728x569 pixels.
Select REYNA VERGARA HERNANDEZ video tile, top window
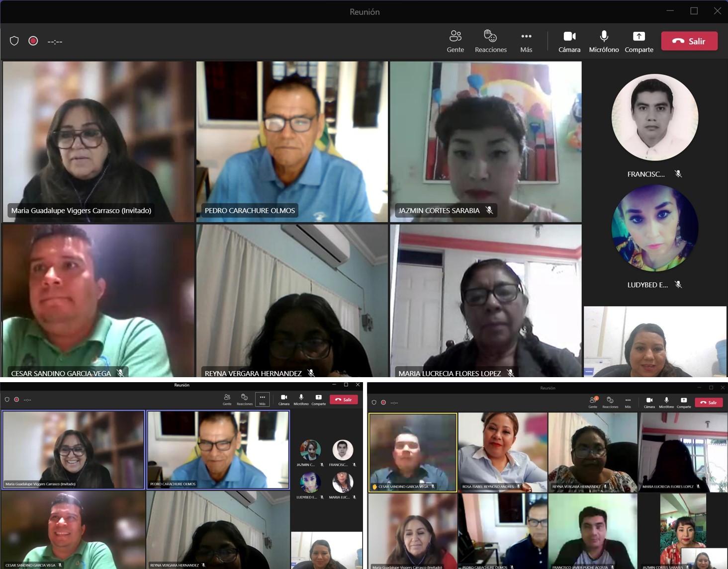point(292,301)
